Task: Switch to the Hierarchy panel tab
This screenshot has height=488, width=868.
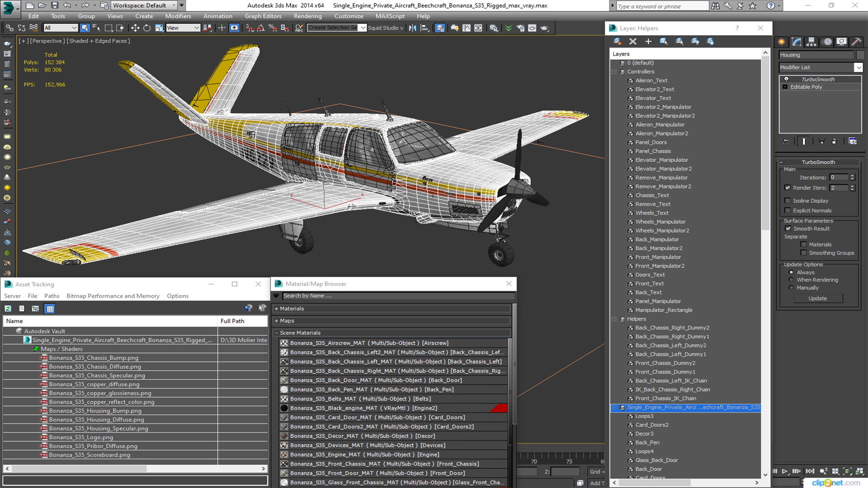Action: pos(811,42)
